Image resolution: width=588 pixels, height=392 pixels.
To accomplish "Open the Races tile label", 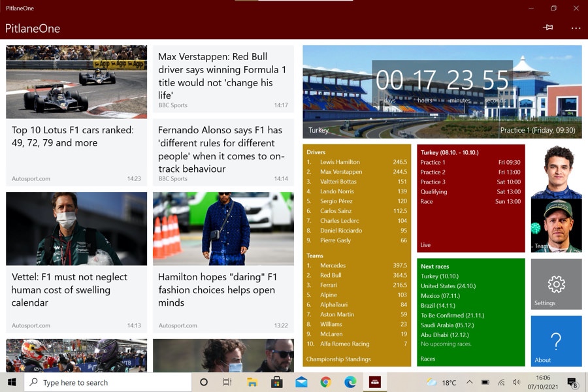I will [x=427, y=359].
